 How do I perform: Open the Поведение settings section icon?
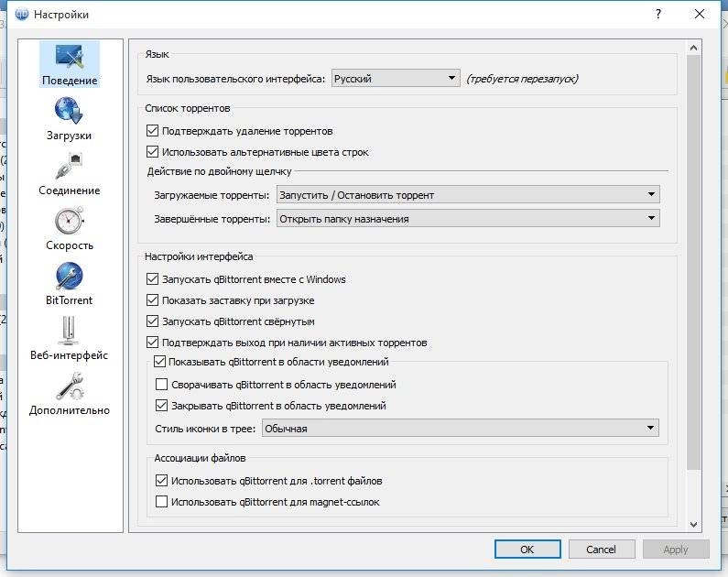coord(70,56)
